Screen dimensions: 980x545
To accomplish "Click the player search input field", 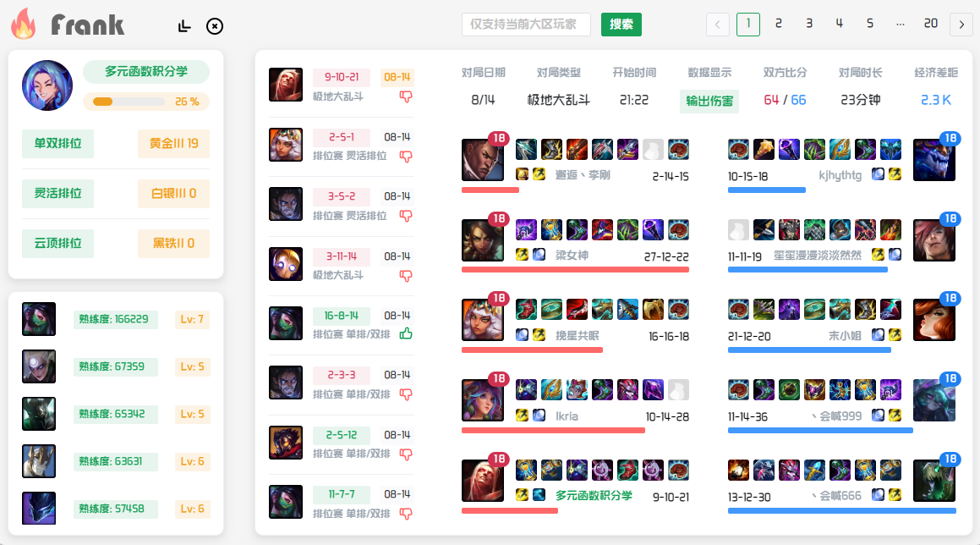I will (x=526, y=25).
